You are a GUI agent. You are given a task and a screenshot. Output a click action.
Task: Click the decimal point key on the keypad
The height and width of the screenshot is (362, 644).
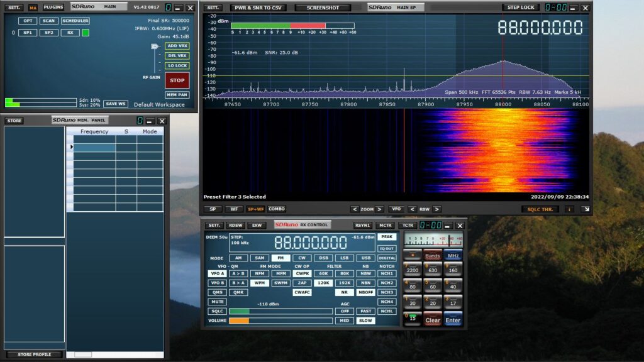(x=413, y=255)
